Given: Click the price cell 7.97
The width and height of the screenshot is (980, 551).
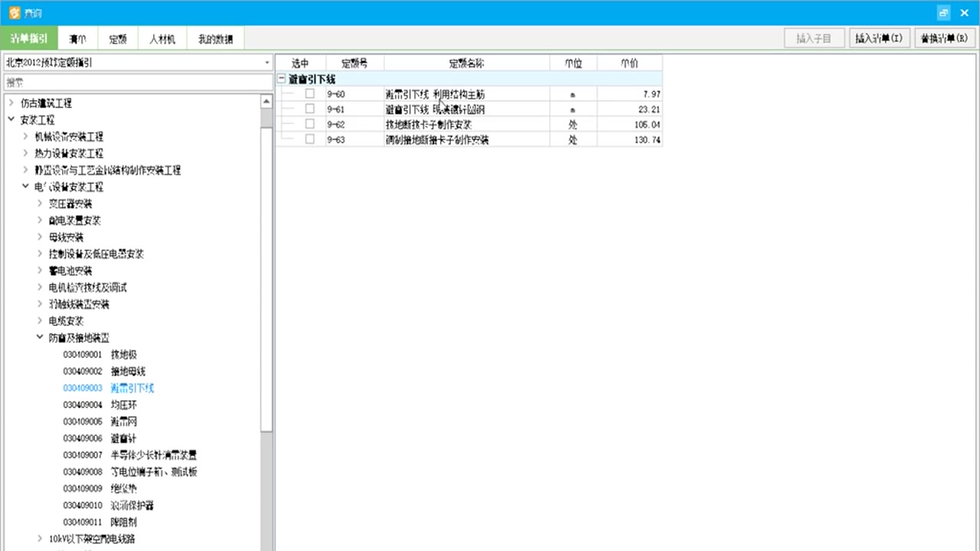Looking at the screenshot, I should (629, 94).
